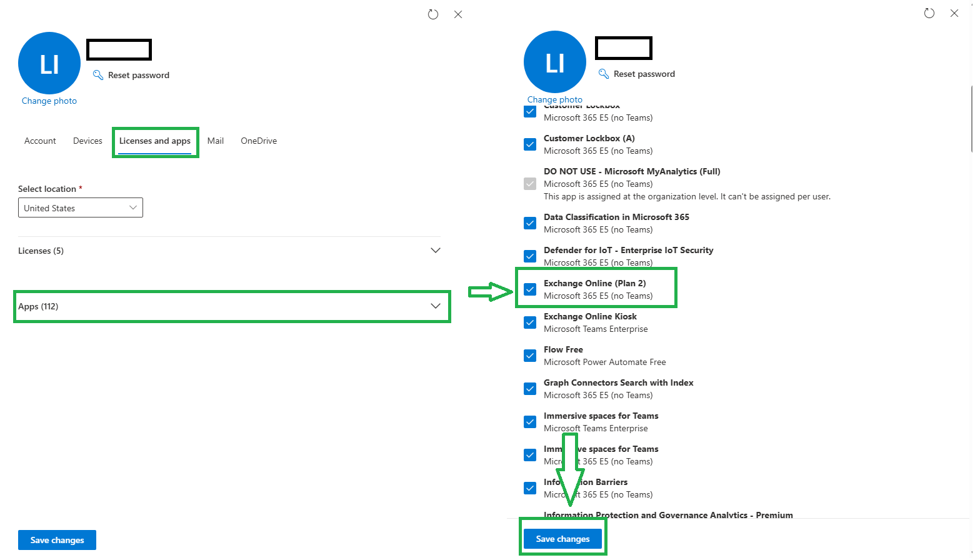
Task: Open United States location dropdown
Action: tap(81, 207)
